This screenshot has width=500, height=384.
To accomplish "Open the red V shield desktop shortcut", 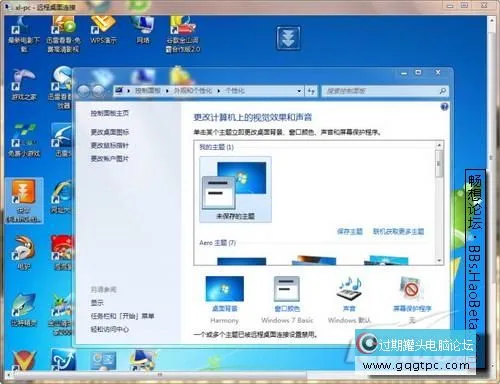I will (x=24, y=361).
